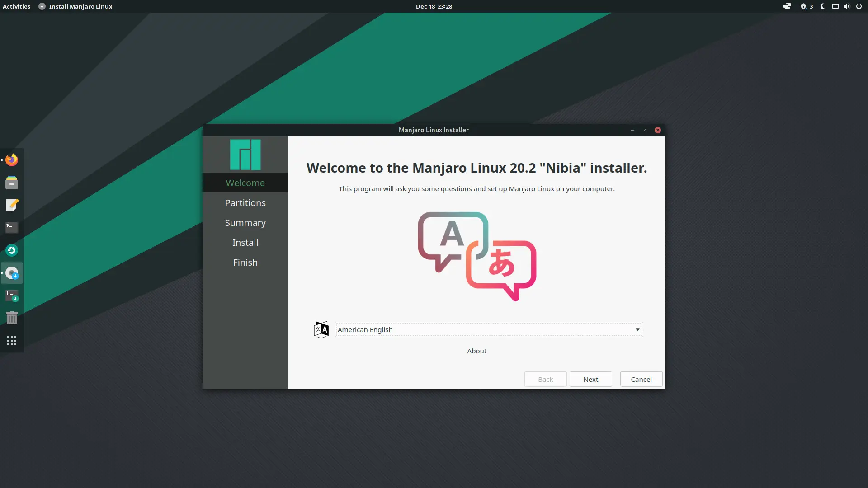Screen dimensions: 868x488
Task: Open the Trash dock icon
Action: click(x=12, y=318)
